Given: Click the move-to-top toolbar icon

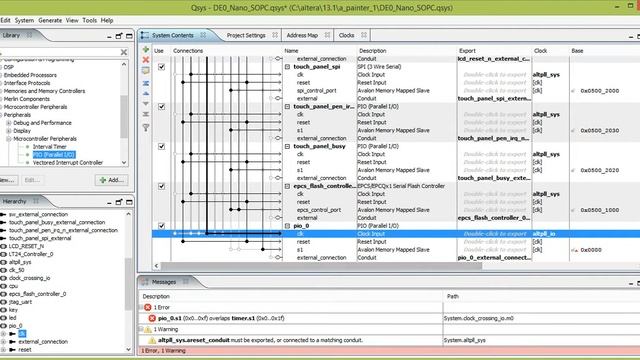Looking at the screenshot, I should pos(146,83).
